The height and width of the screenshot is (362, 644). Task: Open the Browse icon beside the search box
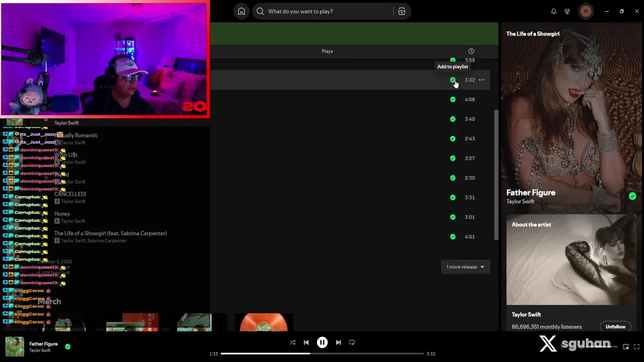tap(401, 11)
